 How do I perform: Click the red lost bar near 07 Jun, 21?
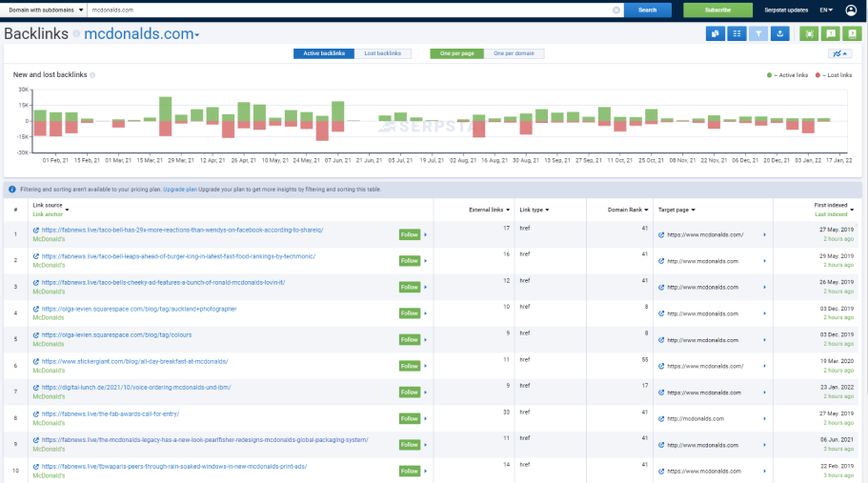337,126
